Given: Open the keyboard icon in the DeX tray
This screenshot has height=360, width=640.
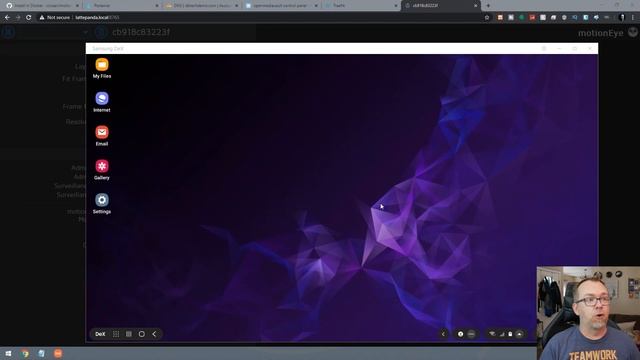Looking at the screenshot, I should click(471, 334).
